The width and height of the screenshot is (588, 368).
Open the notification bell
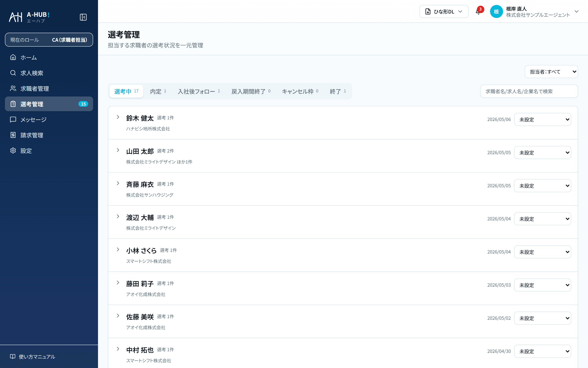478,11
